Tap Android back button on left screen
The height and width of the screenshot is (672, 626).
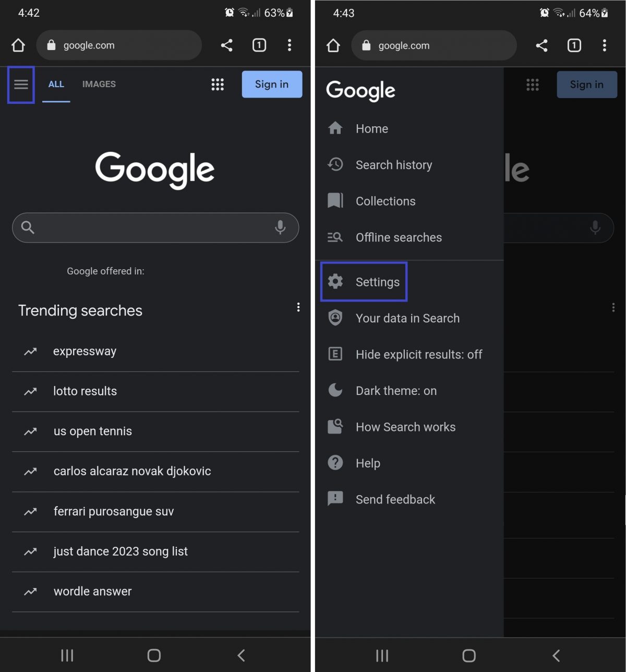tap(241, 655)
